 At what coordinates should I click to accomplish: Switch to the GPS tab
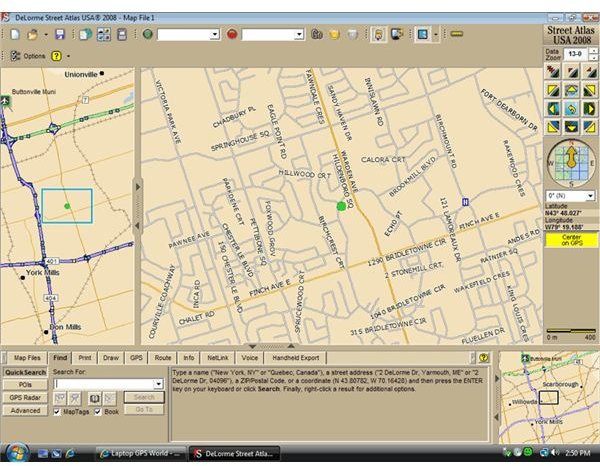click(x=136, y=358)
